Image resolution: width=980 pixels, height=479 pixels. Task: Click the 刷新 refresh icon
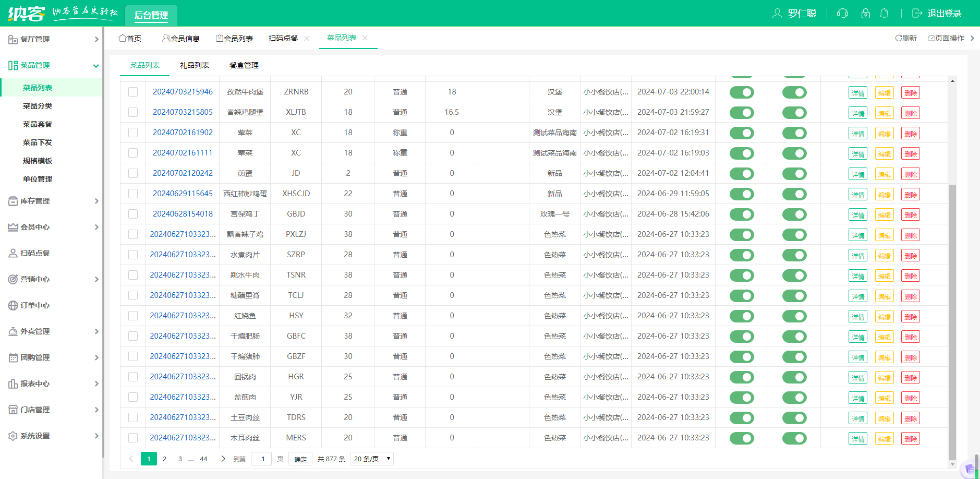899,38
